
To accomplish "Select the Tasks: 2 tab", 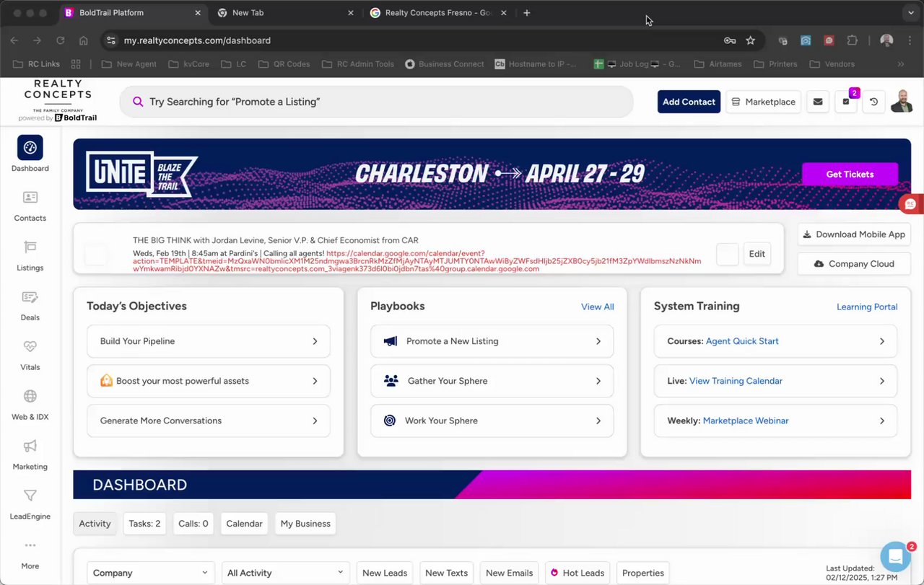I will [x=144, y=524].
